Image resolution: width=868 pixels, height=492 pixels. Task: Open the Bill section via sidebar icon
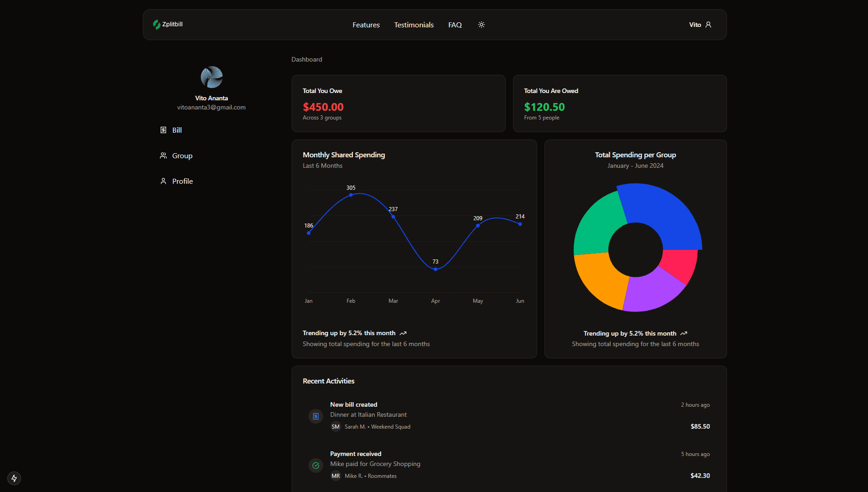tap(164, 130)
